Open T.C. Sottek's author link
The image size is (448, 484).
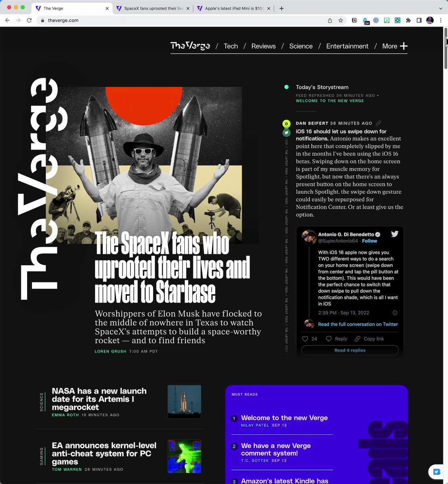[x=255, y=461]
